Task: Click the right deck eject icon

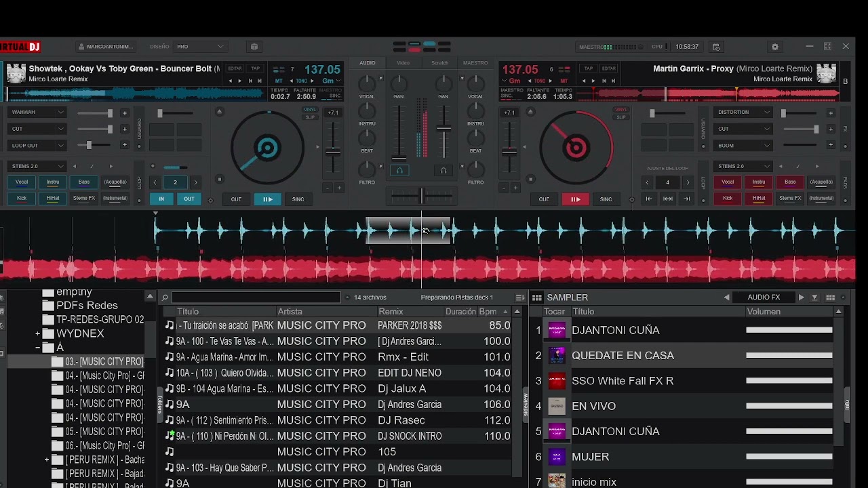Action: click(530, 112)
